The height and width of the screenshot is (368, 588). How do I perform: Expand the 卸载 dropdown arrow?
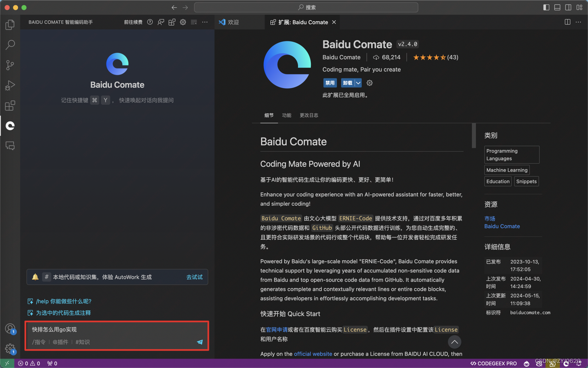click(x=358, y=83)
